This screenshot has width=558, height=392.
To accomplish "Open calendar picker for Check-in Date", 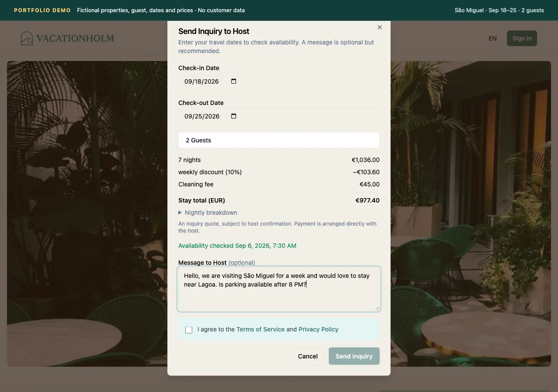I will tap(234, 81).
